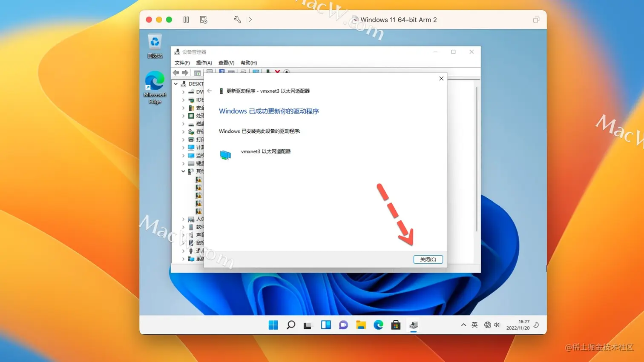Screen dimensions: 644x362
Task: Open the 文件(F) menu in Device Manager
Action: [x=182, y=63]
